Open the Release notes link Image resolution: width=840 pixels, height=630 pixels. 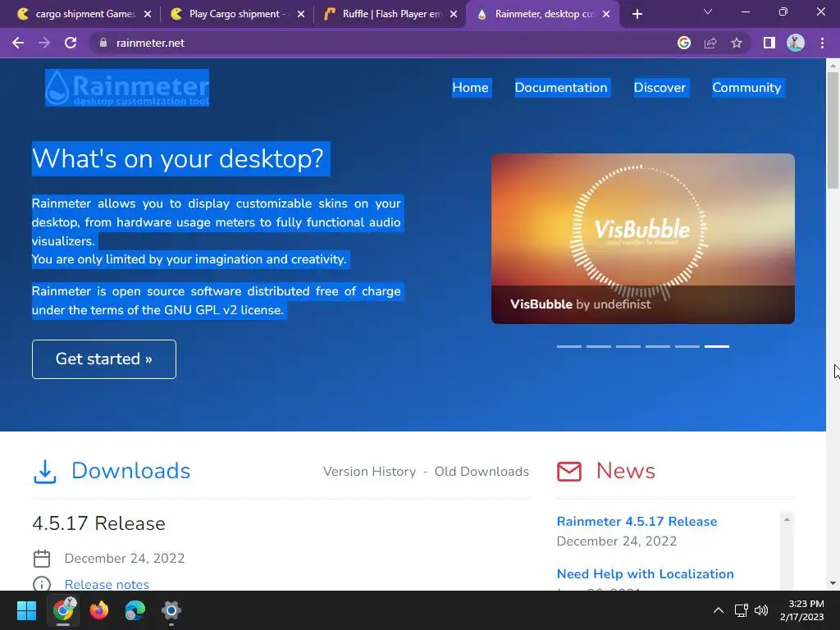point(107,584)
